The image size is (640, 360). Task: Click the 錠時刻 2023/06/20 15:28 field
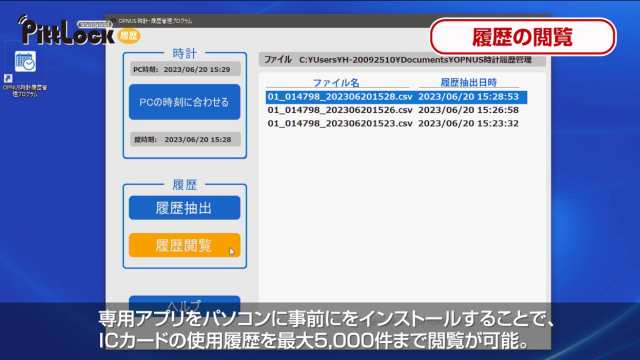[x=185, y=140]
